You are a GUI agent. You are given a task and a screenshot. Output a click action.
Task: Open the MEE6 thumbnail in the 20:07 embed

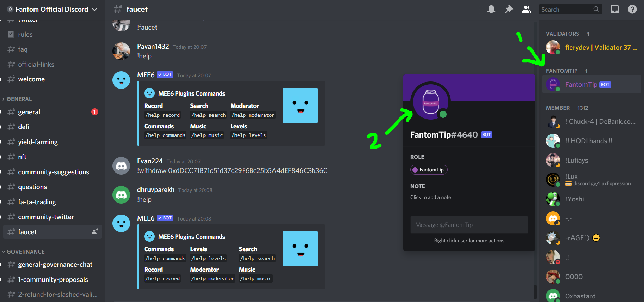[300, 105]
